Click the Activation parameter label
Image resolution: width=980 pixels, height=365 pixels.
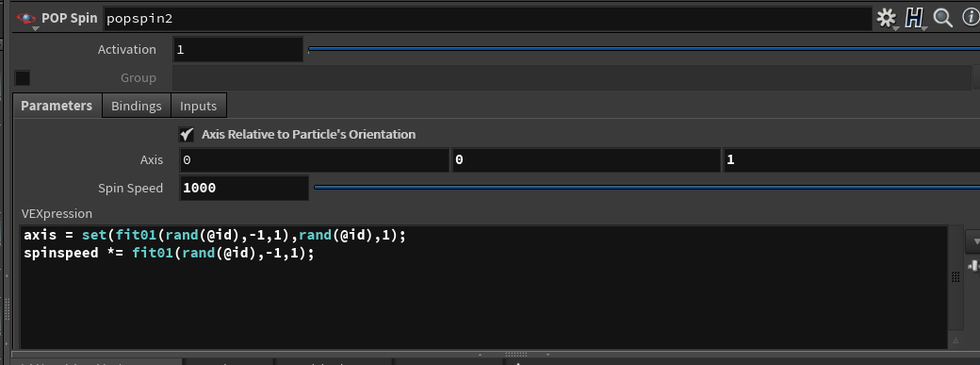[127, 49]
